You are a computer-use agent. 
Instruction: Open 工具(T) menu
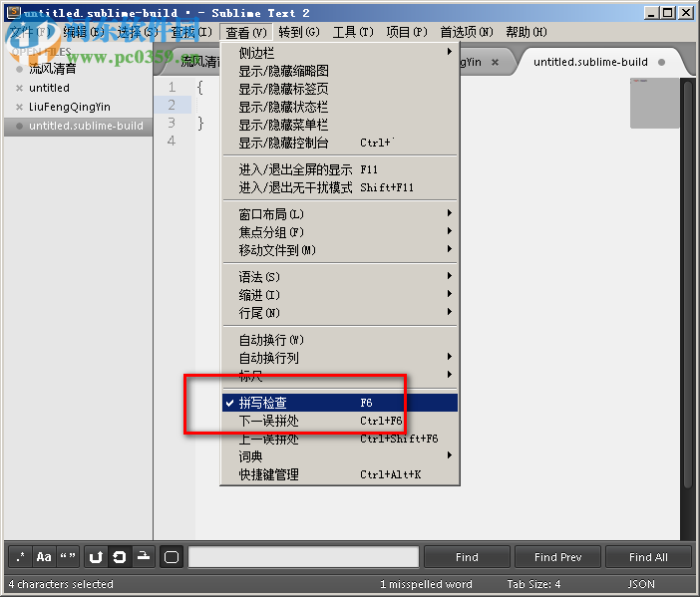[353, 32]
